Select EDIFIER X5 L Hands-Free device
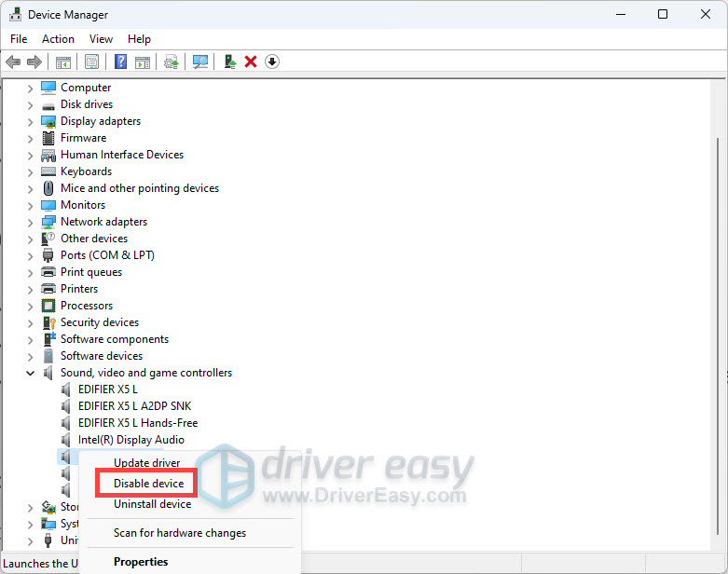Screen dimensions: 728x574 (x=137, y=423)
